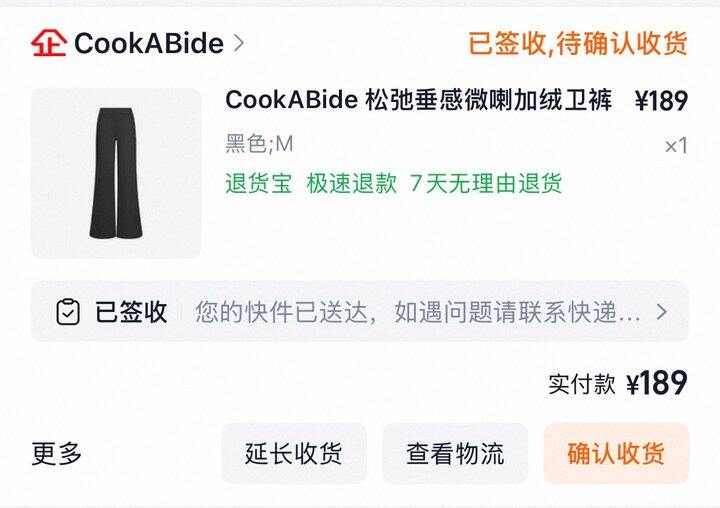Tap the item price ¥189 beside title
Viewport: 720px width, 508px height.
662,101
